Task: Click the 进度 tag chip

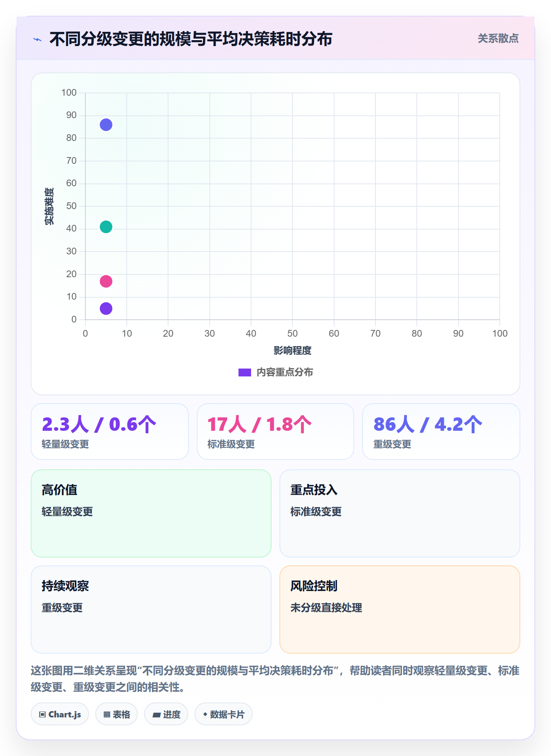Action: tap(166, 714)
